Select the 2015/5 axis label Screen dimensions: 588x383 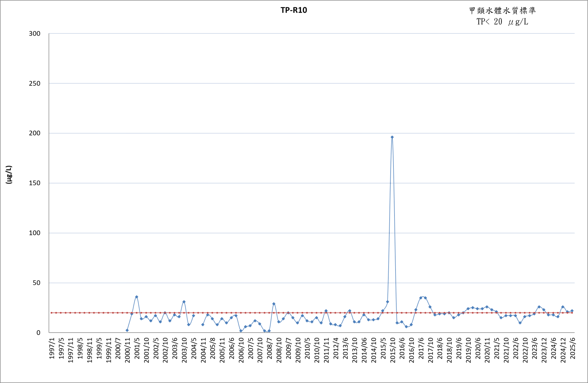pyautogui.click(x=383, y=348)
